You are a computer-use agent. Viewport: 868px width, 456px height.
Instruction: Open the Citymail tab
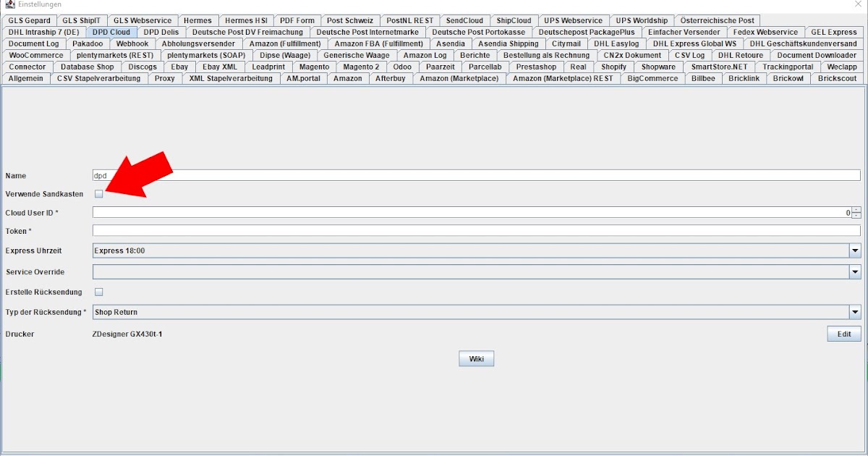coord(566,43)
